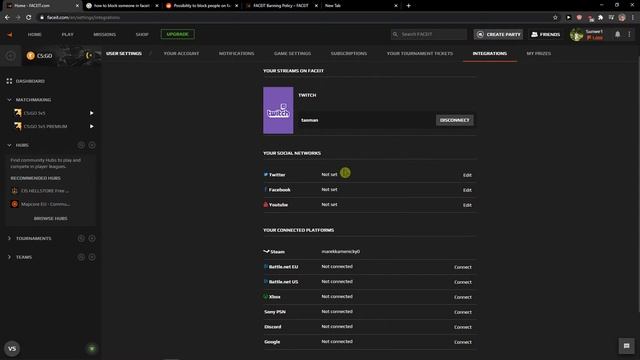
Task: Click the Search FACEIT field
Action: 429,34
